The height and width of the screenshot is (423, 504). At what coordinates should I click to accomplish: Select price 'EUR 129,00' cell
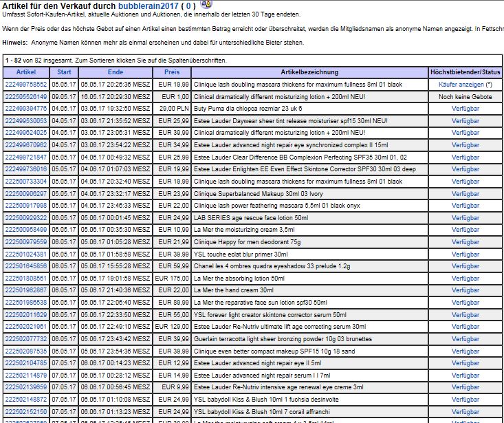coord(172,327)
